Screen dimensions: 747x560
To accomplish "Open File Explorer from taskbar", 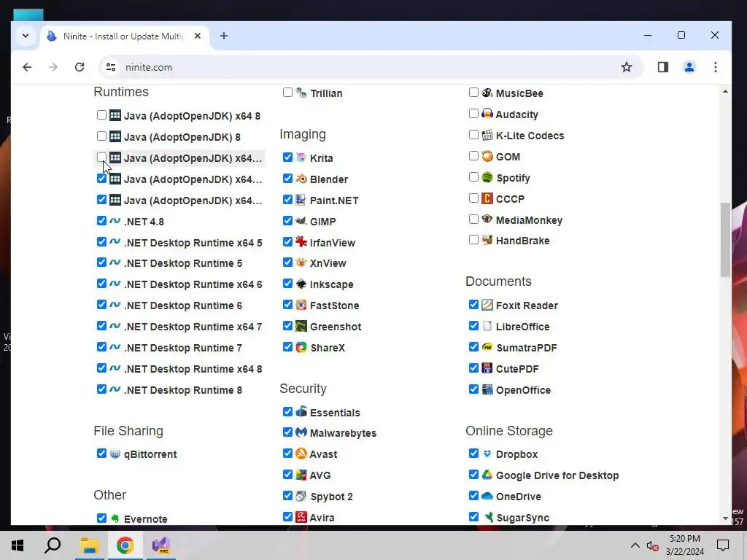I will pos(89,545).
